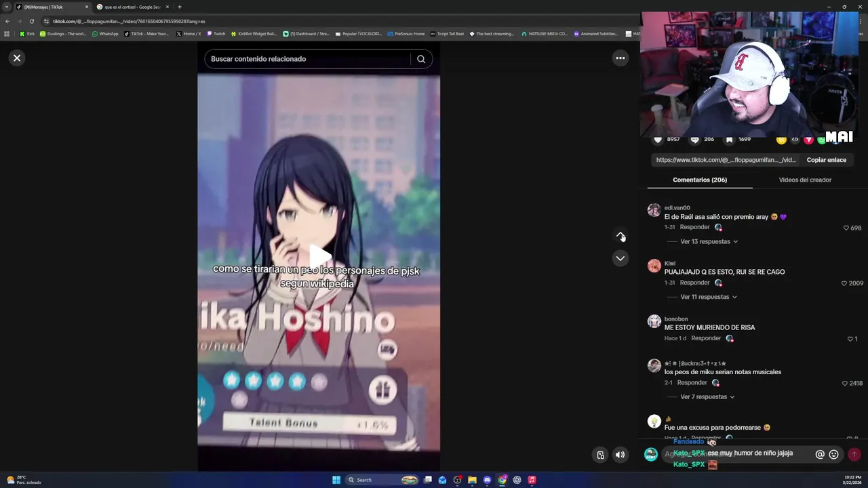868x488 pixels.
Task: Open the three-dot more options menu
Action: [620, 58]
